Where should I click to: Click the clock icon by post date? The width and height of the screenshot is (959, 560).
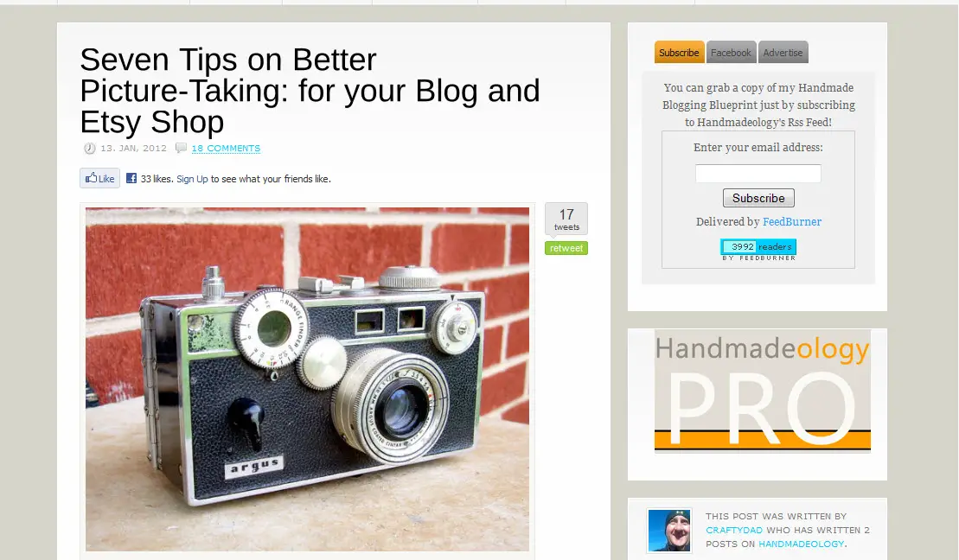(90, 148)
